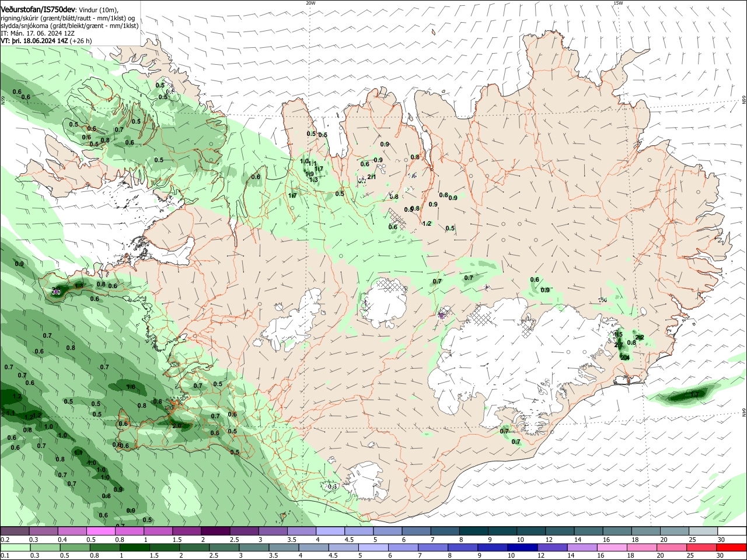The width and height of the screenshot is (747, 560).
Task: Click the number 0.2 starting the snow scale
Action: [5, 540]
